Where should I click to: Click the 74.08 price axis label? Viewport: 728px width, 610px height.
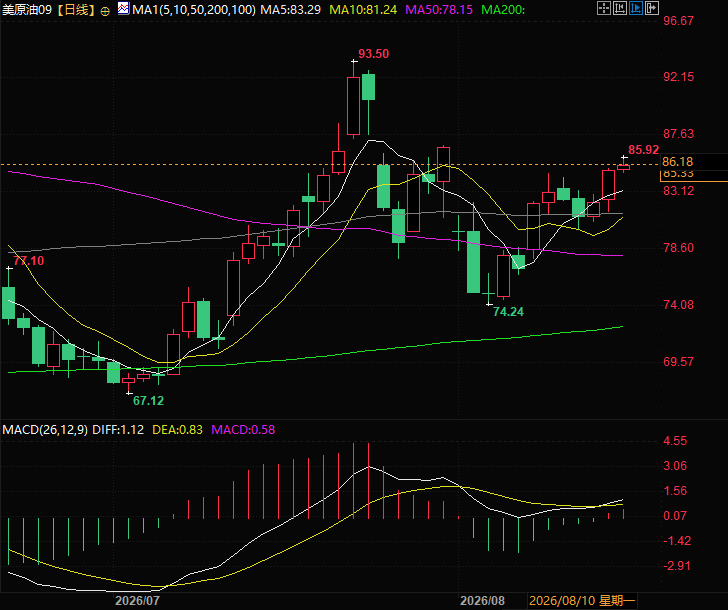pos(678,305)
